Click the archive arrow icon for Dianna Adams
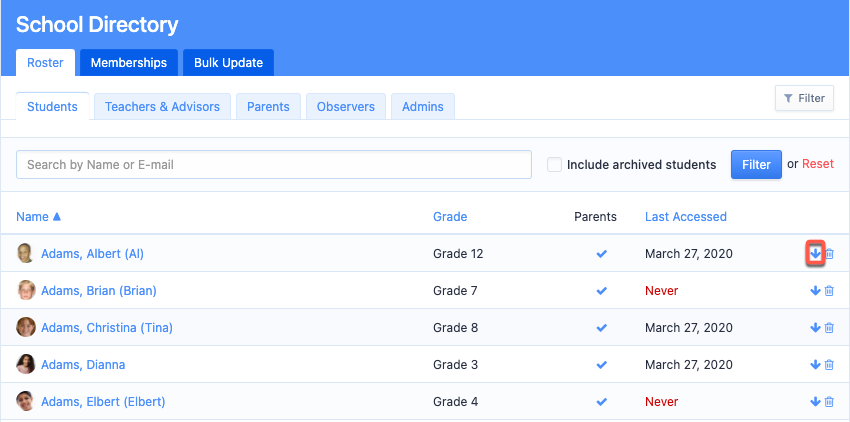This screenshot has width=850, height=422. [815, 365]
